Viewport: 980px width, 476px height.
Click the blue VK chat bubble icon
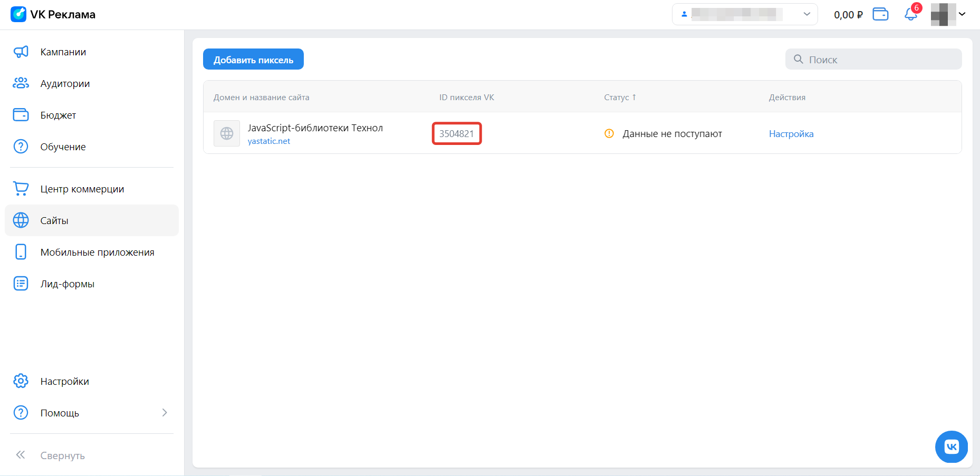[951, 447]
